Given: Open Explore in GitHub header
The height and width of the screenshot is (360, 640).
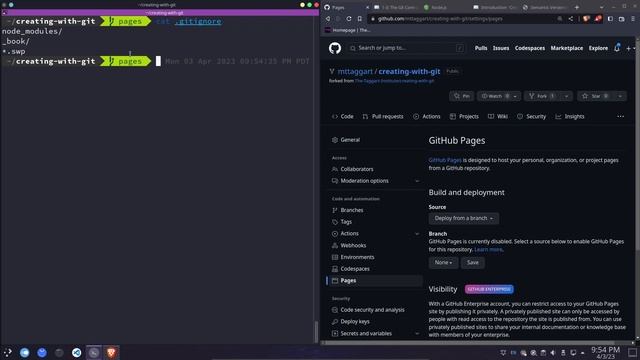Looking at the screenshot, I should [x=598, y=48].
